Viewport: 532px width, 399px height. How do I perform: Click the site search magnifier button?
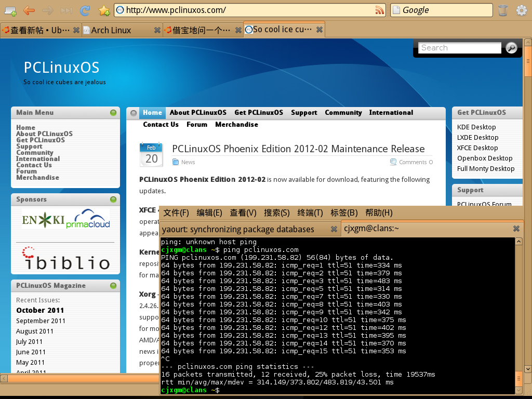tap(511, 48)
